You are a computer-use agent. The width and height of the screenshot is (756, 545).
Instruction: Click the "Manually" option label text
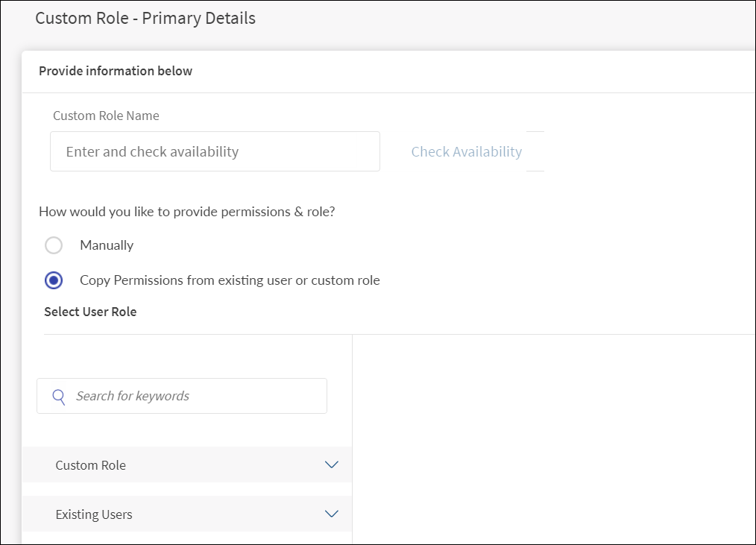(x=107, y=245)
